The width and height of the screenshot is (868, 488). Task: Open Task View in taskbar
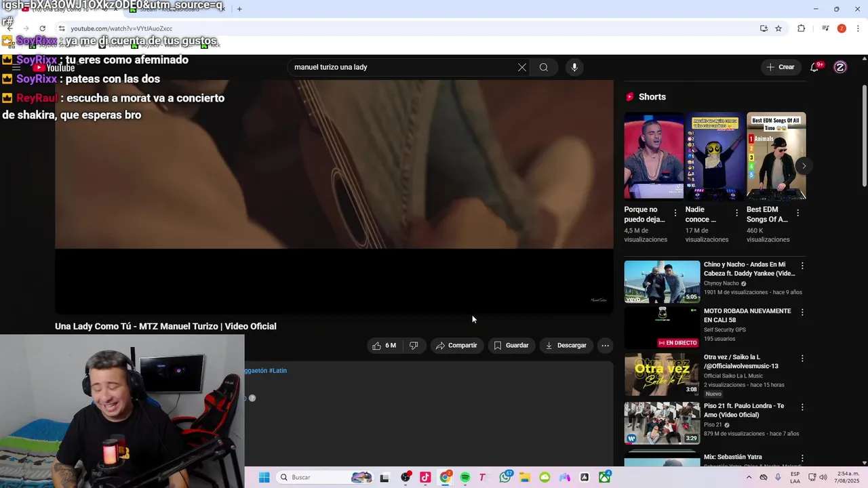(x=384, y=477)
